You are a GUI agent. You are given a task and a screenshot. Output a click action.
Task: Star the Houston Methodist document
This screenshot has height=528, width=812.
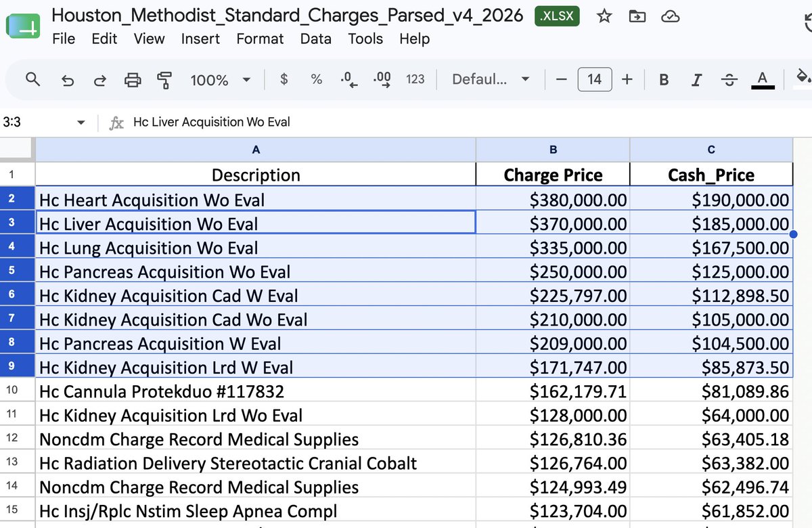[x=604, y=16]
